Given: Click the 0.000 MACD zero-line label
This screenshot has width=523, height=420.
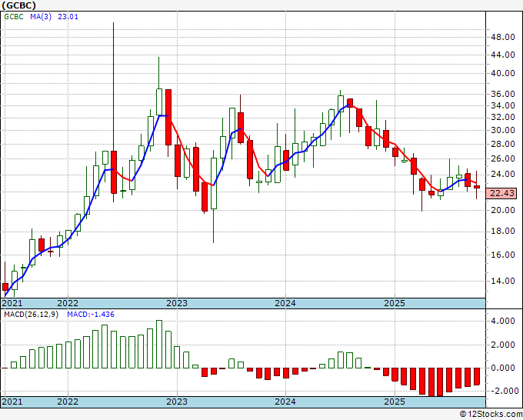Looking at the screenshot, I should [x=503, y=368].
